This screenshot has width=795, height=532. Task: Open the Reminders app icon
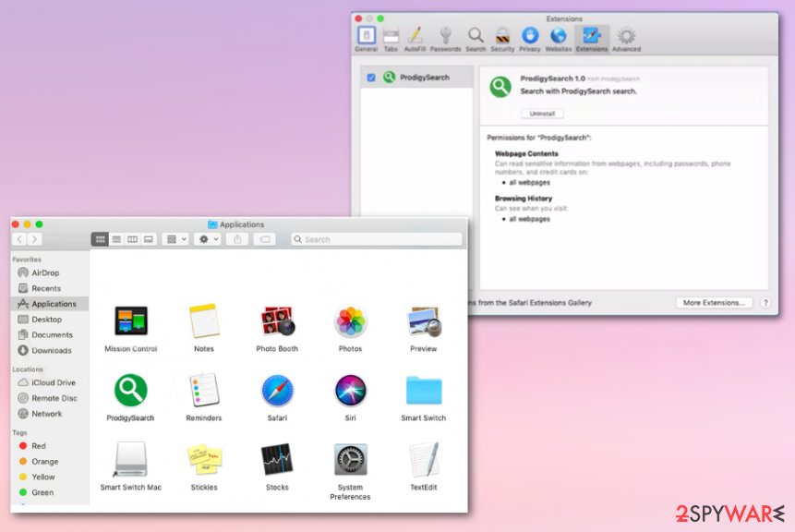coord(204,390)
